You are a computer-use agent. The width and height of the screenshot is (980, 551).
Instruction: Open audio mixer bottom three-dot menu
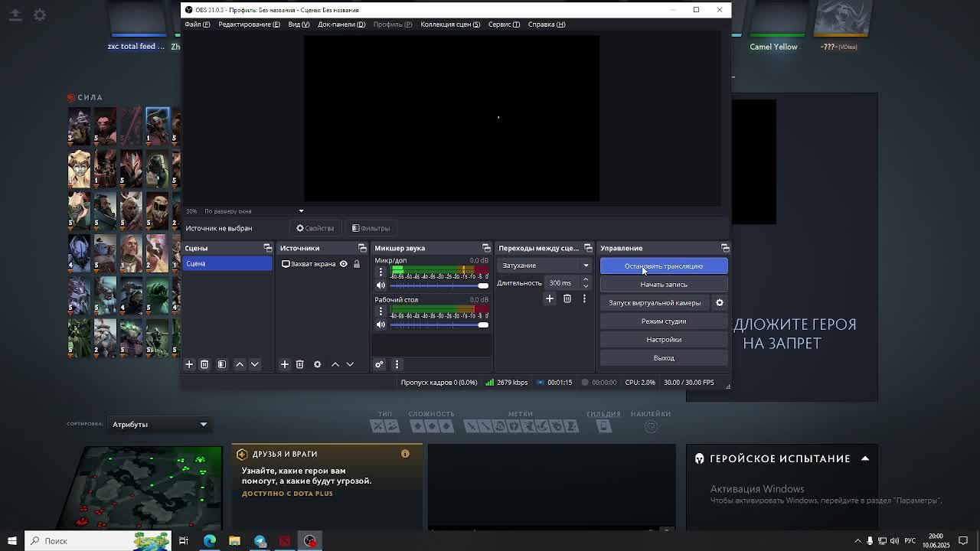(x=397, y=364)
